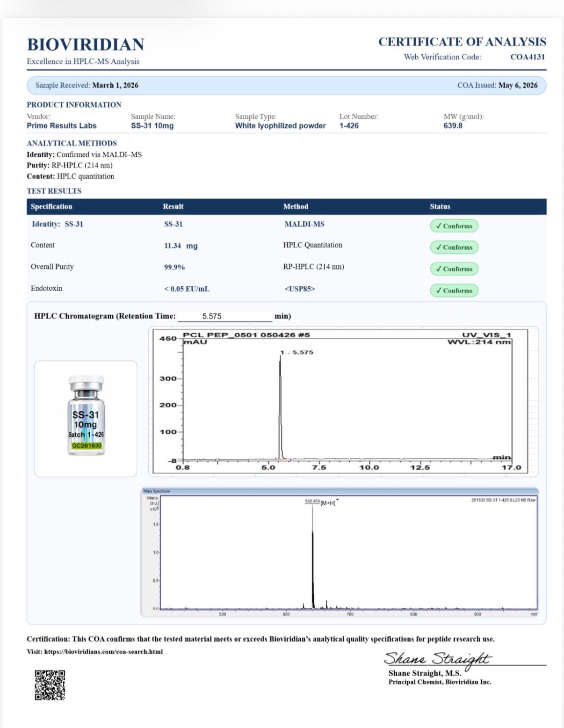Click the PRODUCT INFORMATION section heading

[x=74, y=105]
